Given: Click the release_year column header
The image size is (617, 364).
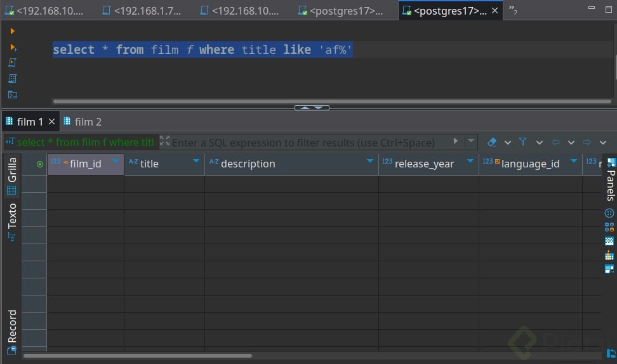Looking at the screenshot, I should (429, 164).
